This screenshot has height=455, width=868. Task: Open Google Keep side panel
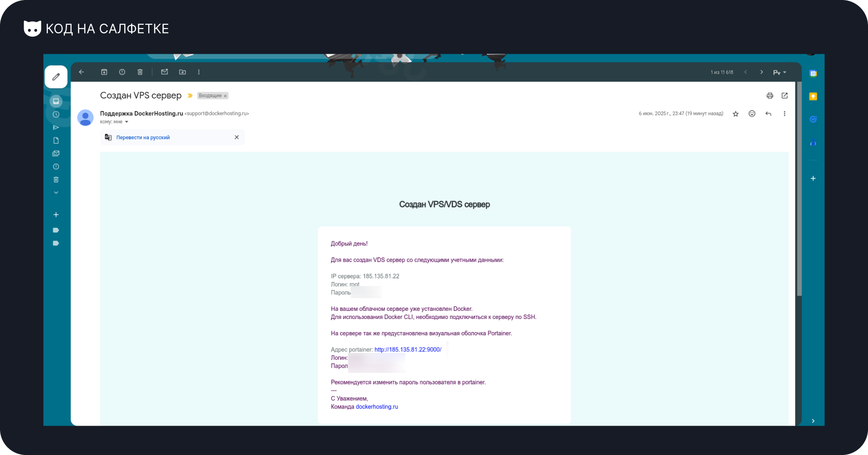point(813,96)
